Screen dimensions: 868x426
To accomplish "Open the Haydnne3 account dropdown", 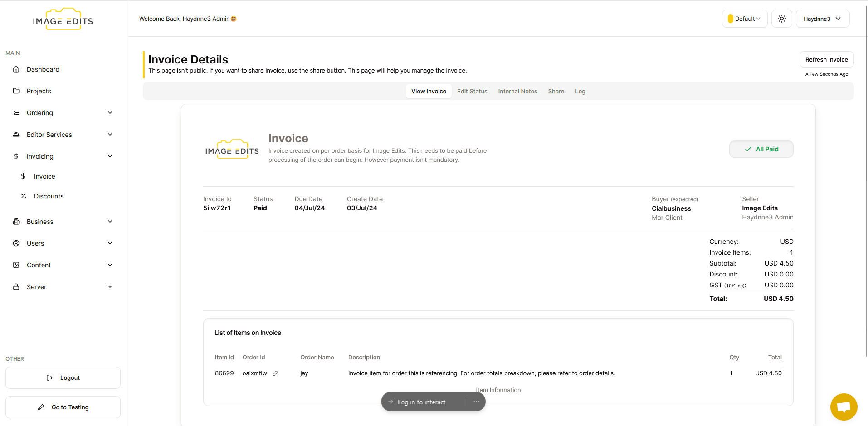I will pyautogui.click(x=822, y=19).
